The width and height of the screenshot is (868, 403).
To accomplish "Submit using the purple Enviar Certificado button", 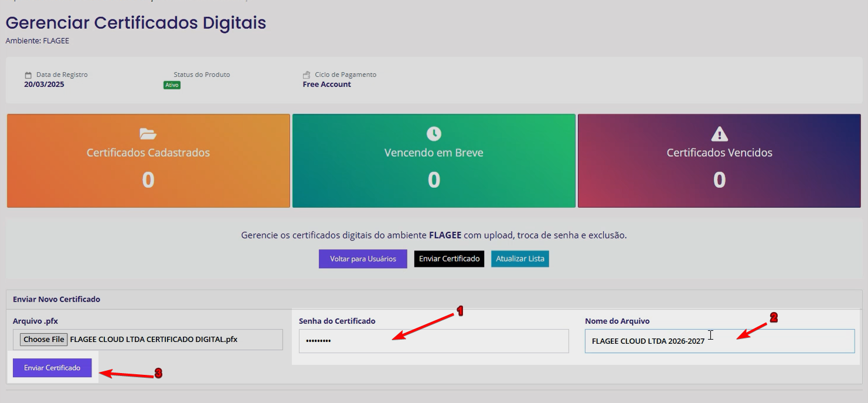I will coord(52,368).
